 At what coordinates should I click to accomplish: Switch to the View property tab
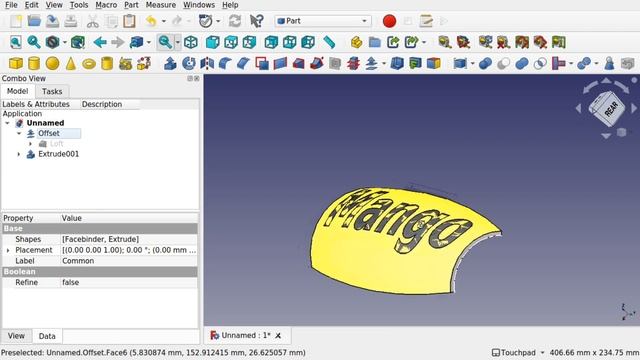[x=16, y=336]
